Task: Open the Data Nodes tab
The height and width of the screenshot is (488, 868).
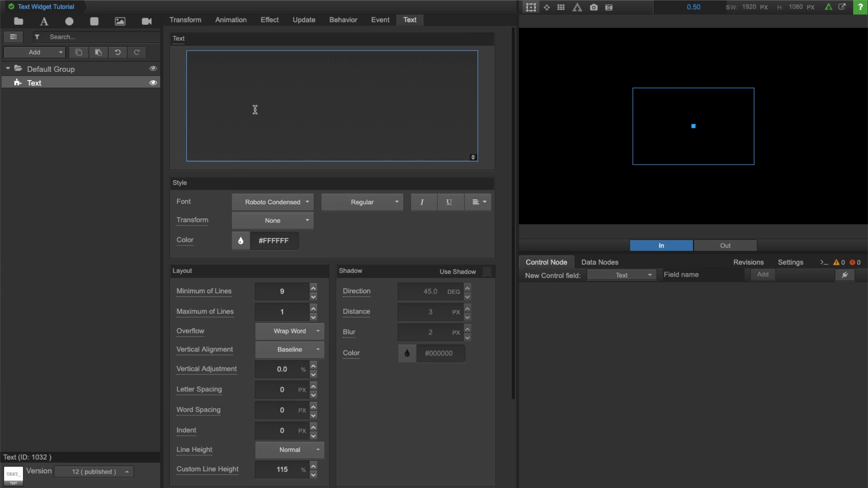Action: tap(599, 262)
